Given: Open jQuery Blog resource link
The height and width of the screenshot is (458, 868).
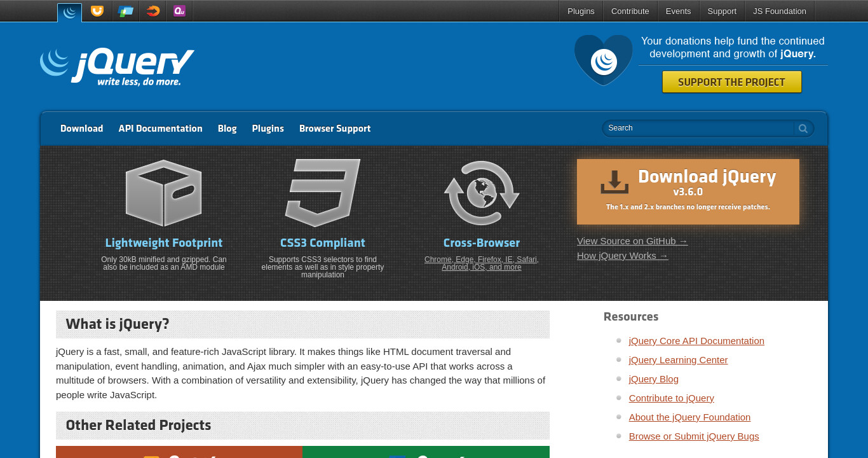Looking at the screenshot, I should [x=654, y=379].
